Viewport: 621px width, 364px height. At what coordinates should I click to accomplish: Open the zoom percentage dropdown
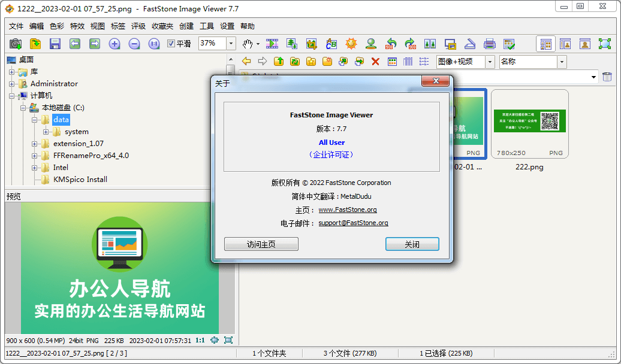(230, 43)
